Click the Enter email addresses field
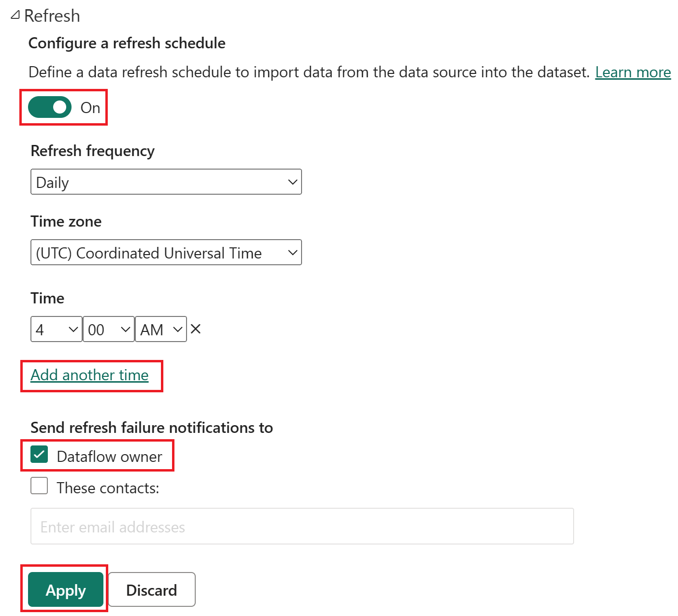This screenshot has height=616, width=678. coord(302,526)
